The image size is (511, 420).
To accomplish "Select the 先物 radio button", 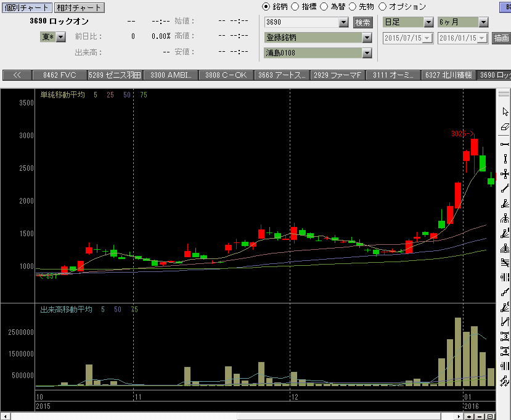I will tap(353, 7).
